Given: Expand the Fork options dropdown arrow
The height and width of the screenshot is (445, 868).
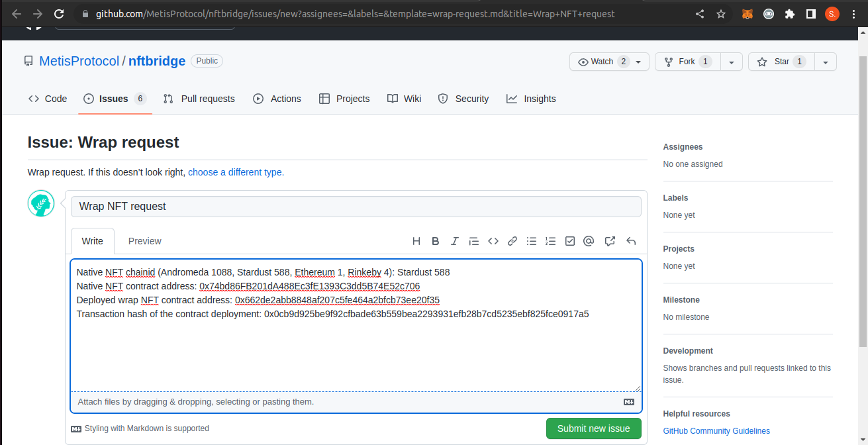Looking at the screenshot, I should coord(731,62).
